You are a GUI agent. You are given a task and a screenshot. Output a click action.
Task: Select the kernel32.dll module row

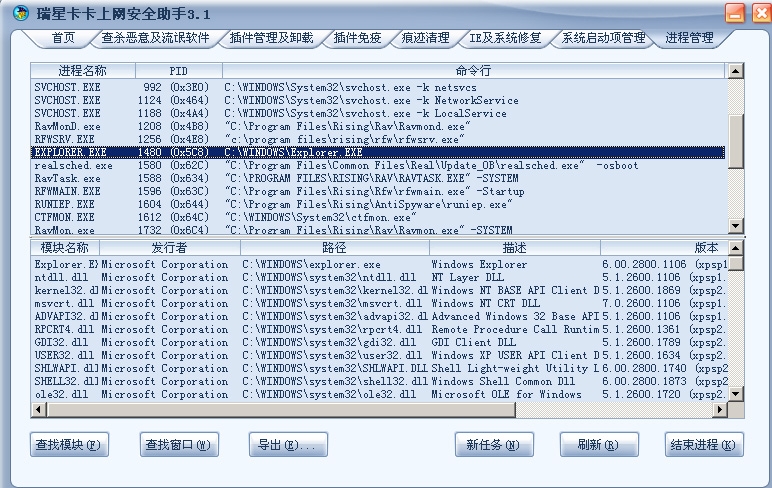pos(380,291)
